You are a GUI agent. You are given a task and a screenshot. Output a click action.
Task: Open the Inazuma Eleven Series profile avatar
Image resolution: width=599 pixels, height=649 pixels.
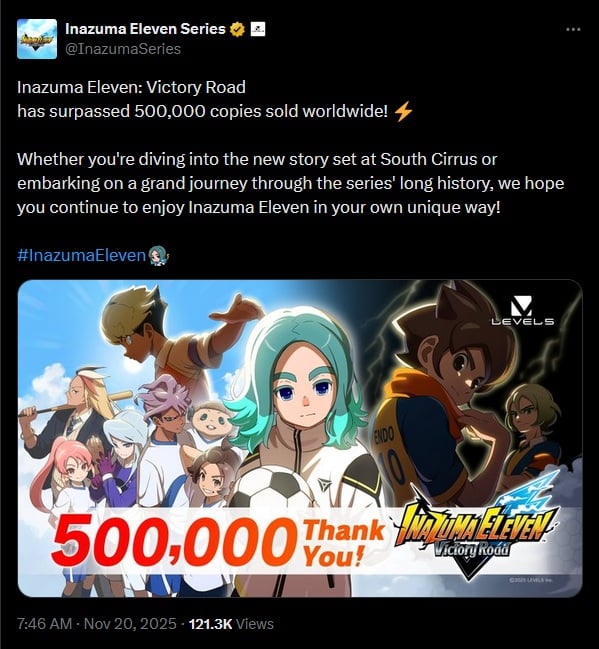[x=37, y=39]
